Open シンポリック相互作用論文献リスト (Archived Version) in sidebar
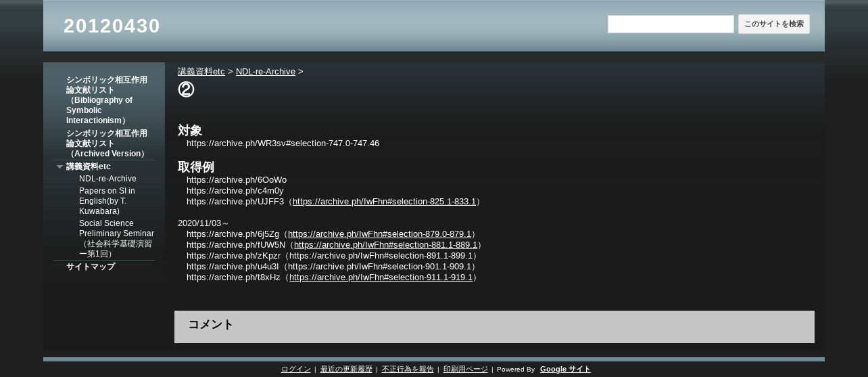Screen dimensions: 868x377 [107, 143]
